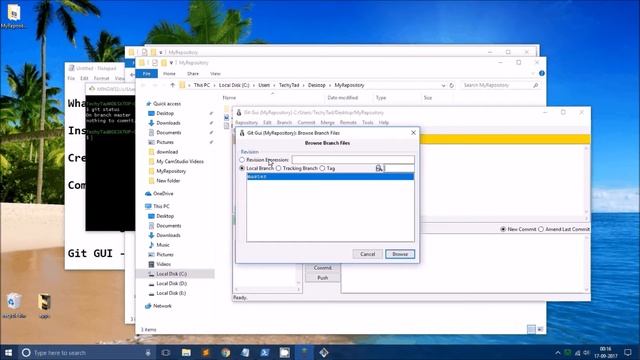Click the Revision Expression text field

pos(353,160)
